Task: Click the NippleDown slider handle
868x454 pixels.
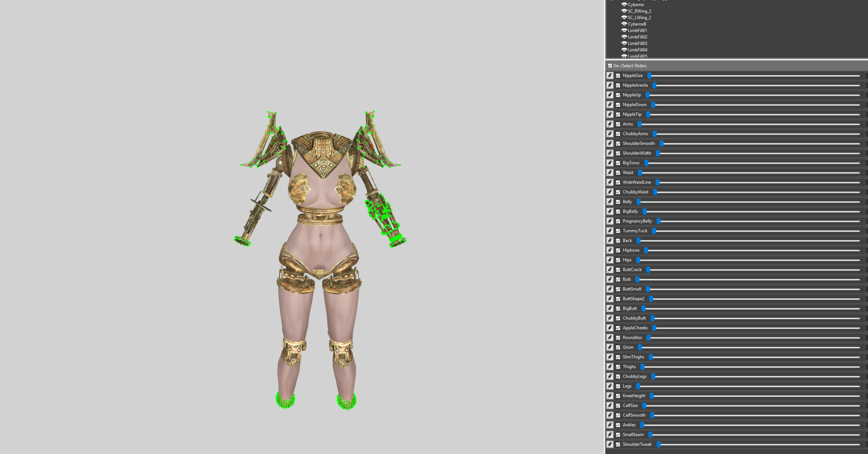Action: pyautogui.click(x=653, y=105)
